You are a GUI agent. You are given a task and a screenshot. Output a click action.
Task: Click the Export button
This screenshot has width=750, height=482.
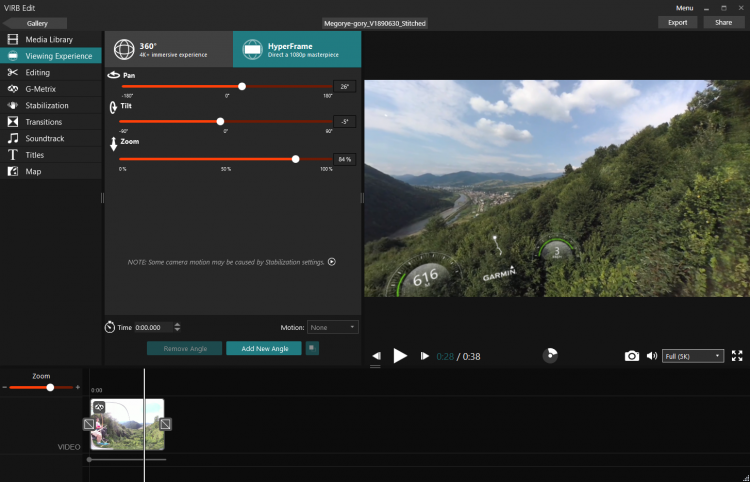[677, 22]
